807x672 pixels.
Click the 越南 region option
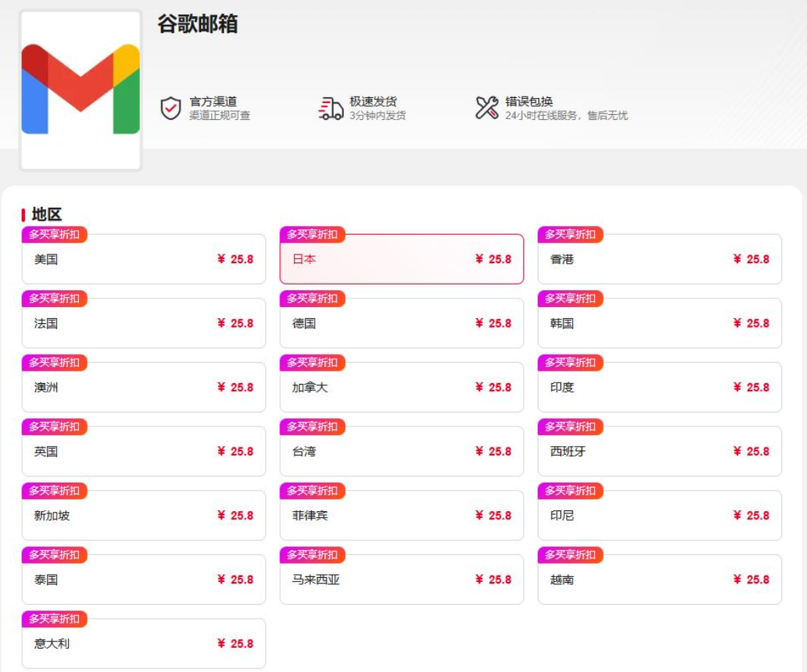(x=659, y=579)
